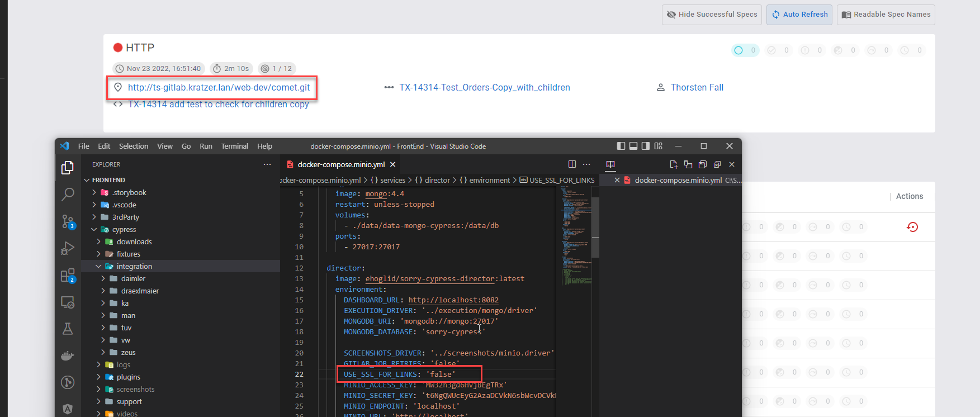Click the Toggle Vertical/Horizontal Editor Layout icon
The height and width of the screenshot is (417, 980).
[x=688, y=164]
